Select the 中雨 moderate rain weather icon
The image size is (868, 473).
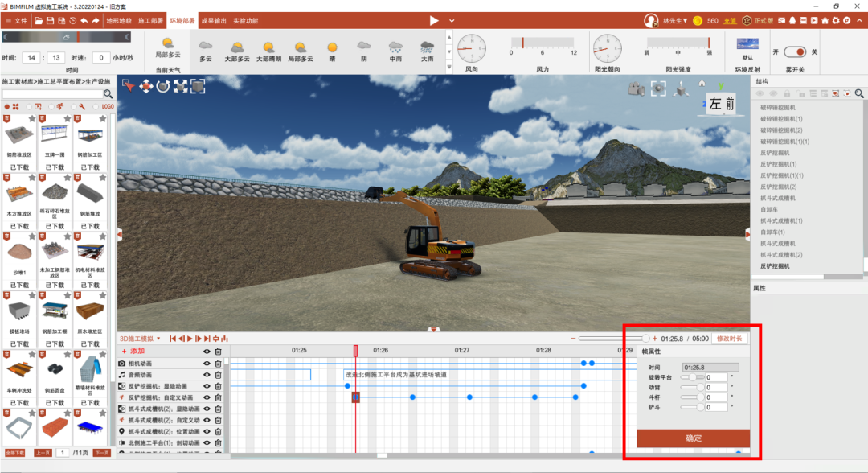coord(395,47)
